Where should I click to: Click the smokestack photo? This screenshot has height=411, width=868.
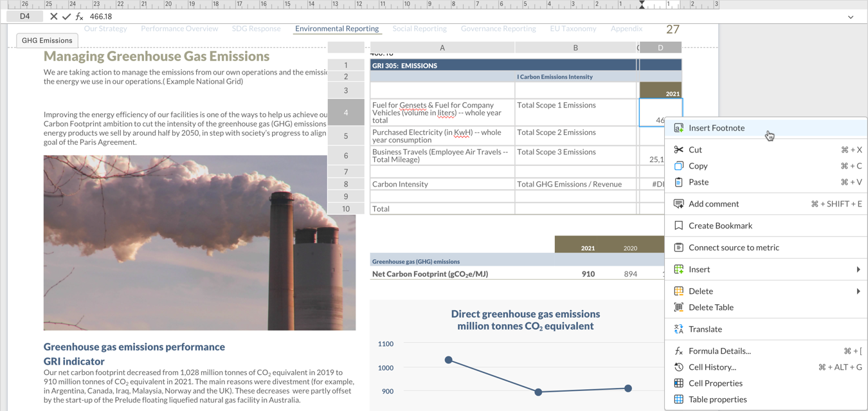(199, 243)
